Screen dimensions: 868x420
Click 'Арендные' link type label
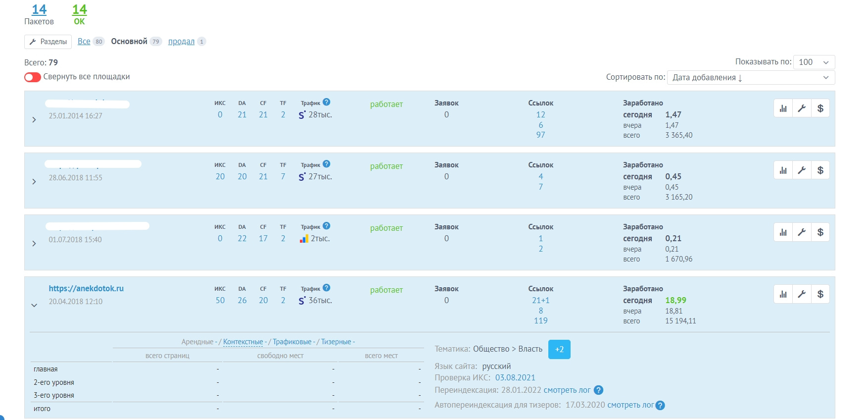tap(197, 342)
